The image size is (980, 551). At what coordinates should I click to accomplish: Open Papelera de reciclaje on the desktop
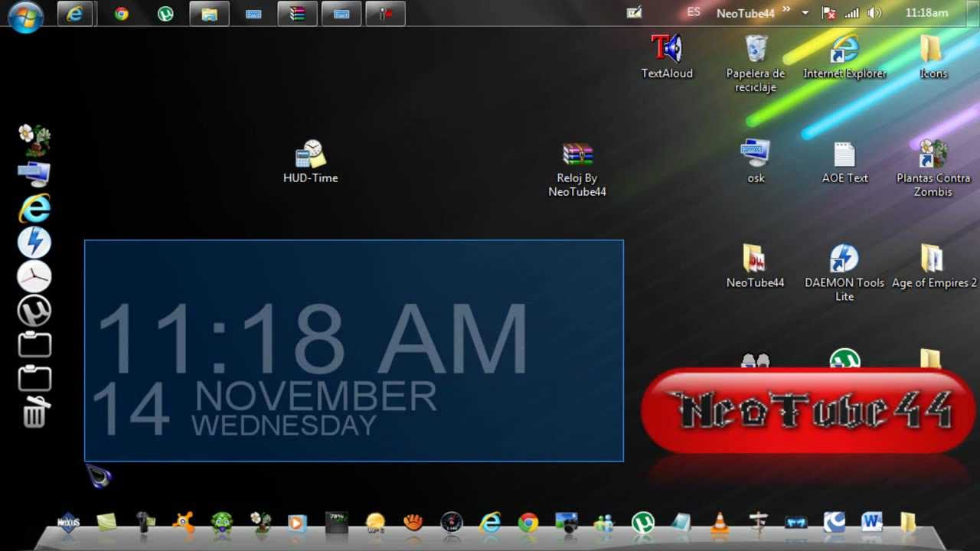pyautogui.click(x=756, y=64)
